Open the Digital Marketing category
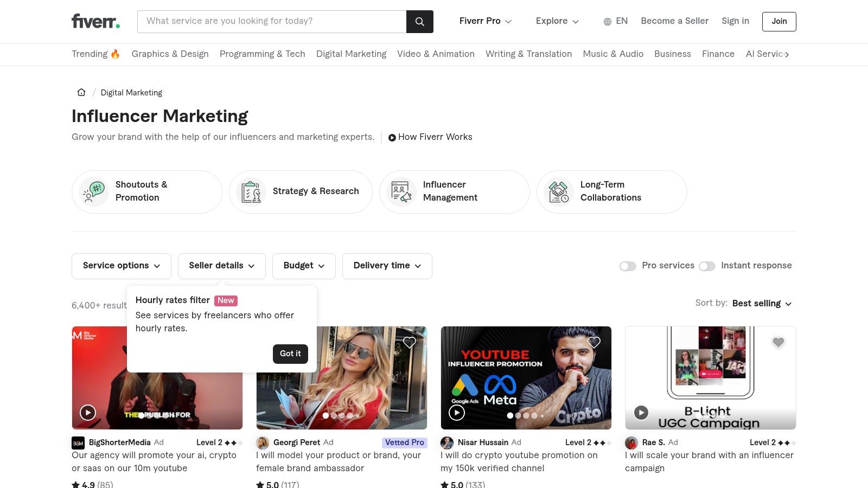868x488 pixels. pos(351,54)
